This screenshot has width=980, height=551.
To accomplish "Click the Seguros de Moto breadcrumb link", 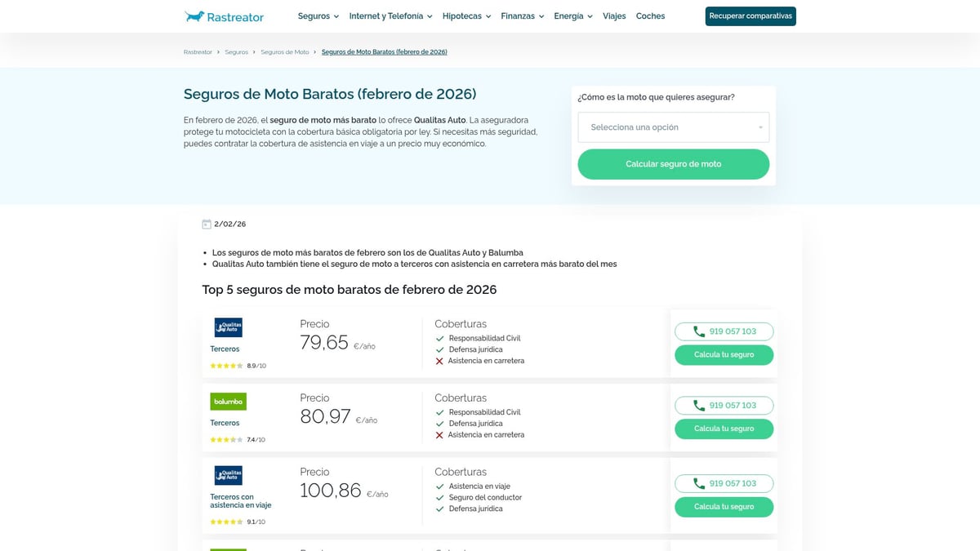I will pos(285,51).
